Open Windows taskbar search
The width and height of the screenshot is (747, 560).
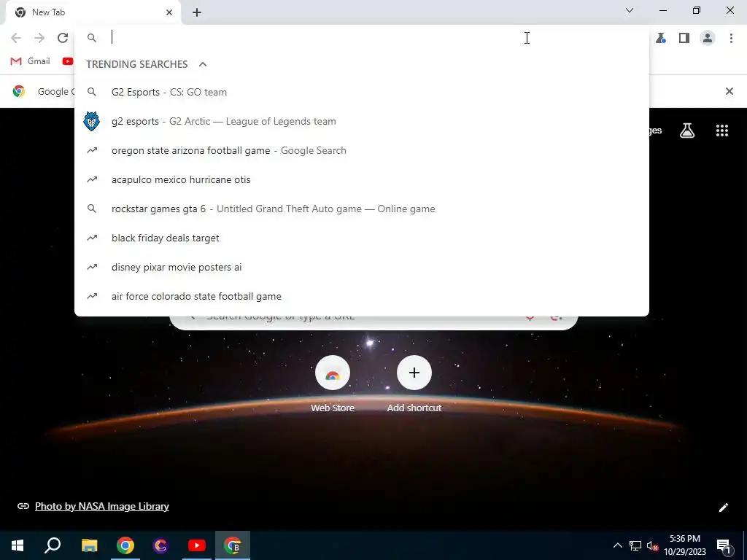(x=53, y=545)
